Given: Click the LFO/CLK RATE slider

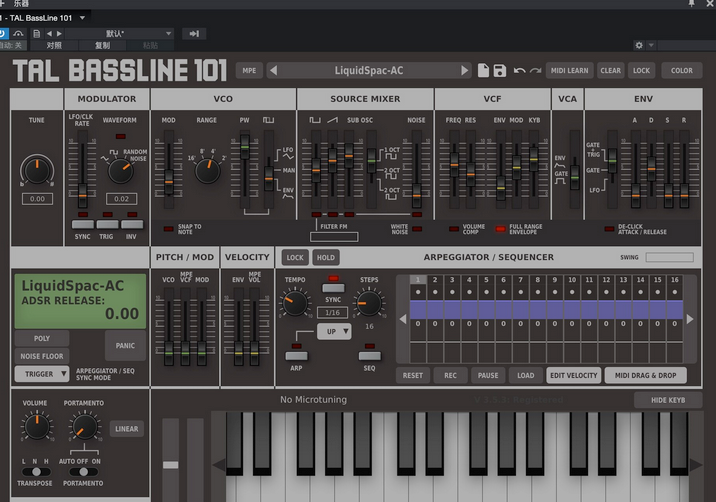Looking at the screenshot, I should [x=83, y=169].
